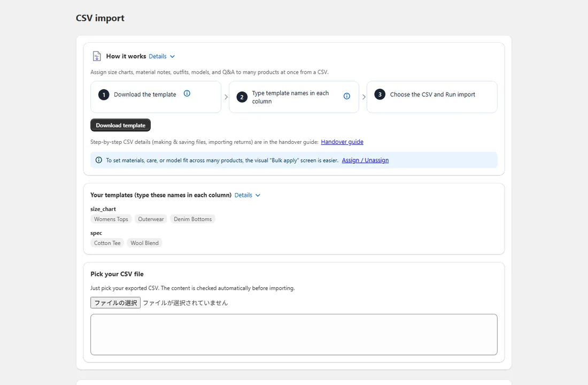Follow the Assign / Unassign link
The width and height of the screenshot is (588, 385).
click(x=365, y=160)
